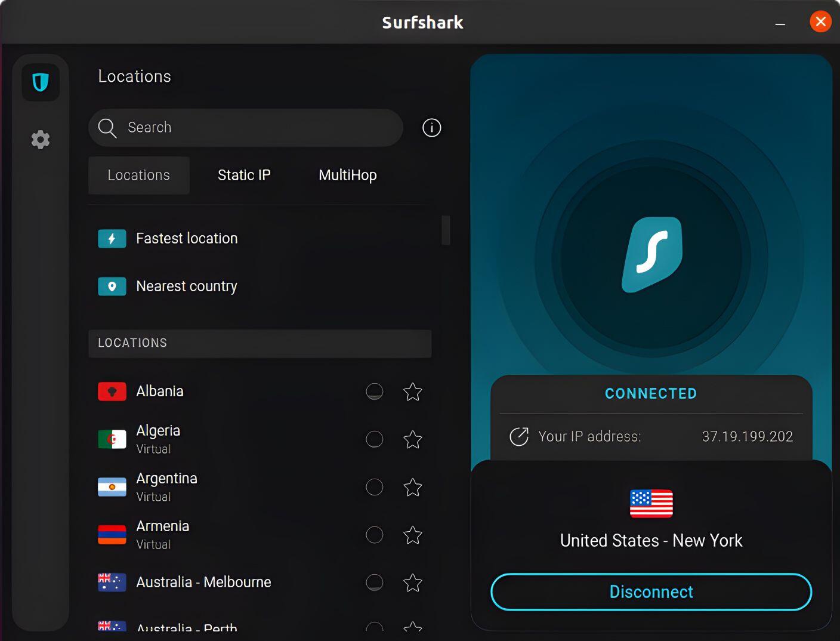Click the refresh IP address icon
The width and height of the screenshot is (840, 641).
coord(518,437)
